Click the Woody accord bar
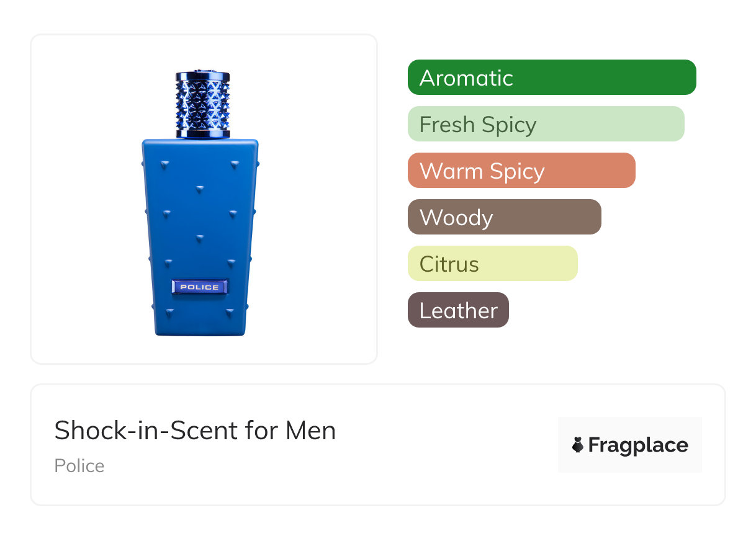This screenshot has width=756, height=536. click(x=505, y=217)
